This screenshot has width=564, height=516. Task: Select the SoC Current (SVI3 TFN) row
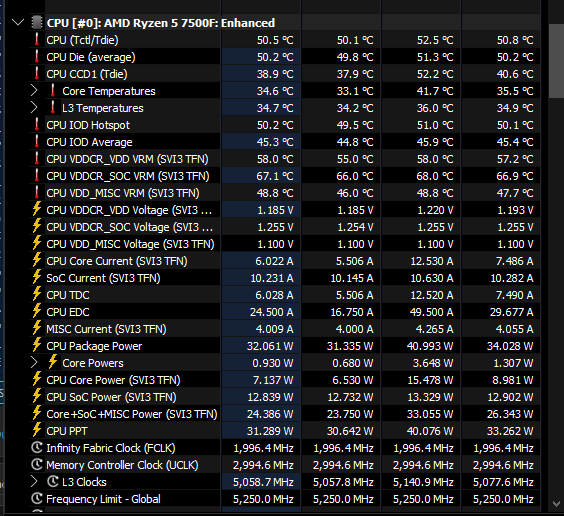pos(285,278)
